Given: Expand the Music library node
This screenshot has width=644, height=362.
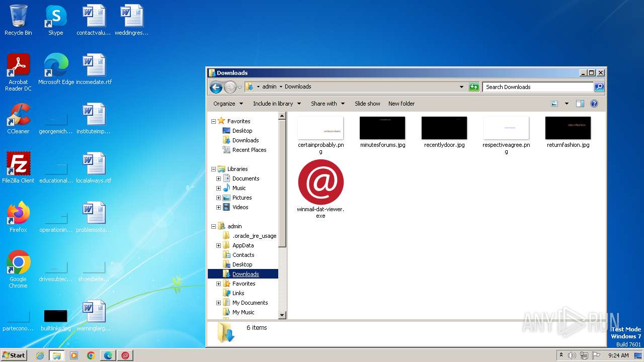Looking at the screenshot, I should click(218, 188).
